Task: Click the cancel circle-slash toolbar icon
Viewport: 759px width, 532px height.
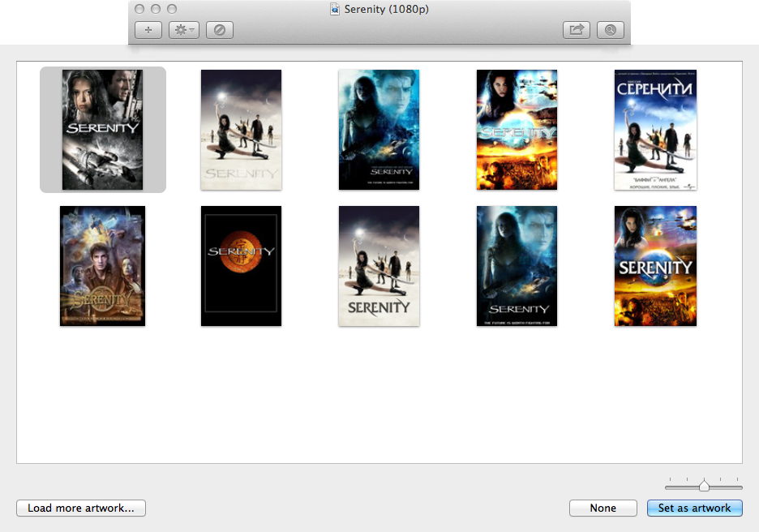Action: coord(220,30)
